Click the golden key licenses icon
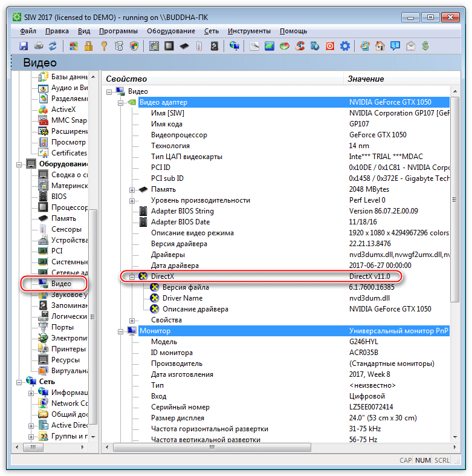 (x=104, y=46)
